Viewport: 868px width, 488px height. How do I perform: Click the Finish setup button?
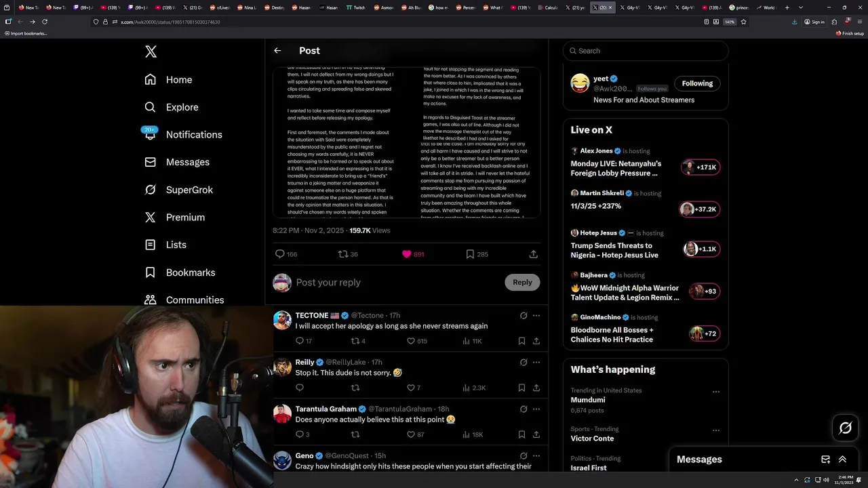[850, 33]
